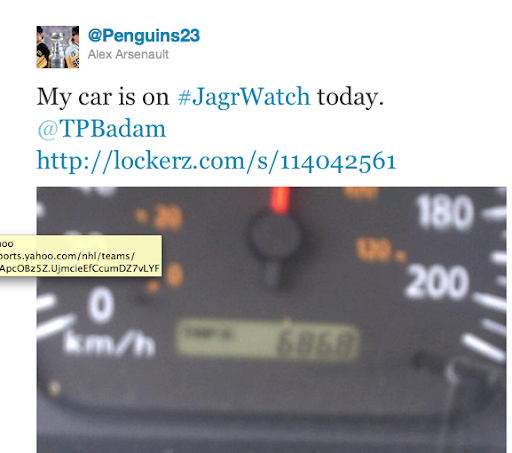Open the #JagrWatch hashtag
Screen dimensions: 512x453
click(x=244, y=97)
